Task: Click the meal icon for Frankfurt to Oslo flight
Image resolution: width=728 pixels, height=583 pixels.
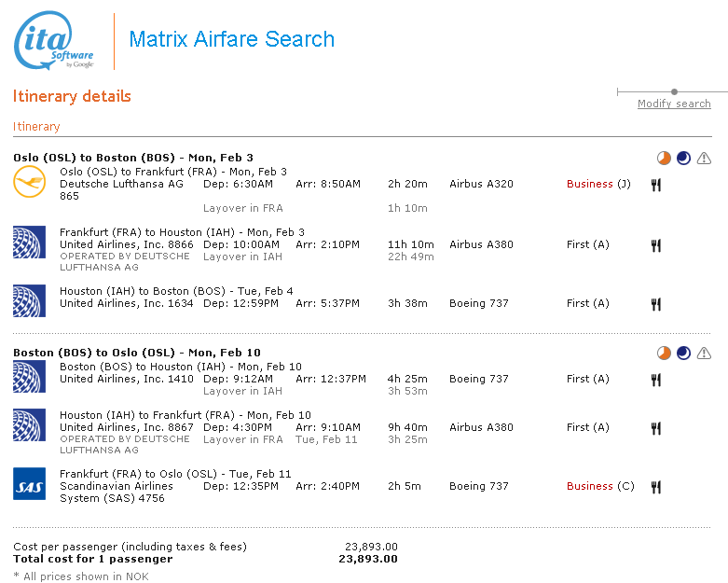Action: (656, 487)
